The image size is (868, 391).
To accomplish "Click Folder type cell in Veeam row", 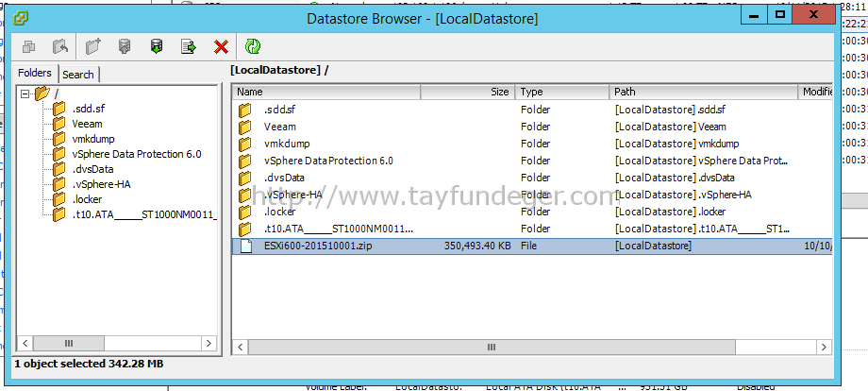I will pyautogui.click(x=535, y=127).
